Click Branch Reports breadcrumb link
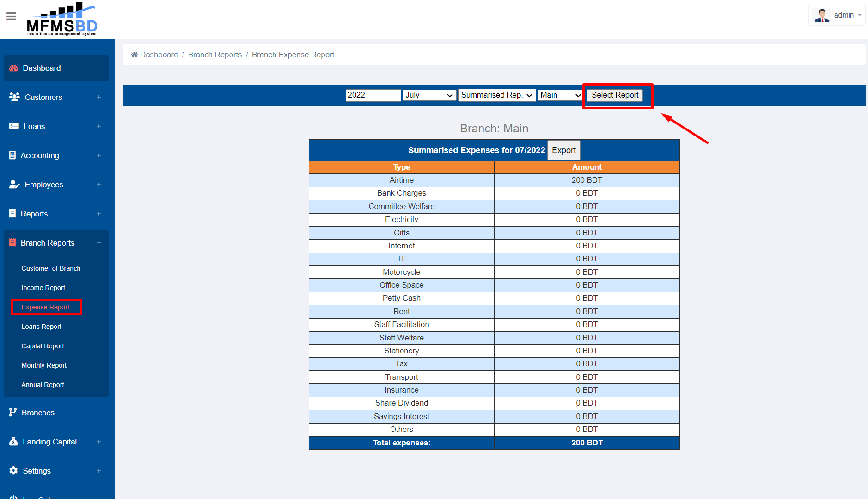This screenshot has width=868, height=499. click(215, 55)
